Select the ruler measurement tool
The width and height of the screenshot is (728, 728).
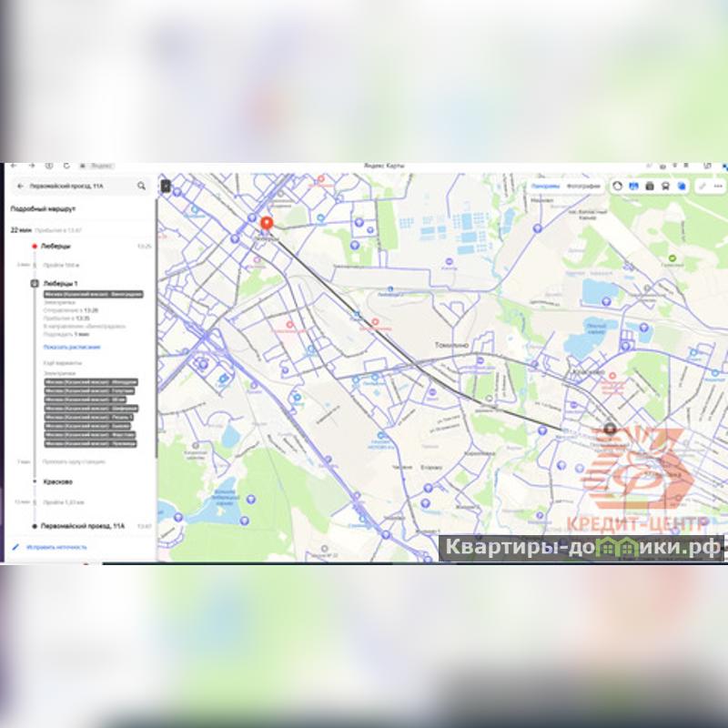(x=703, y=186)
